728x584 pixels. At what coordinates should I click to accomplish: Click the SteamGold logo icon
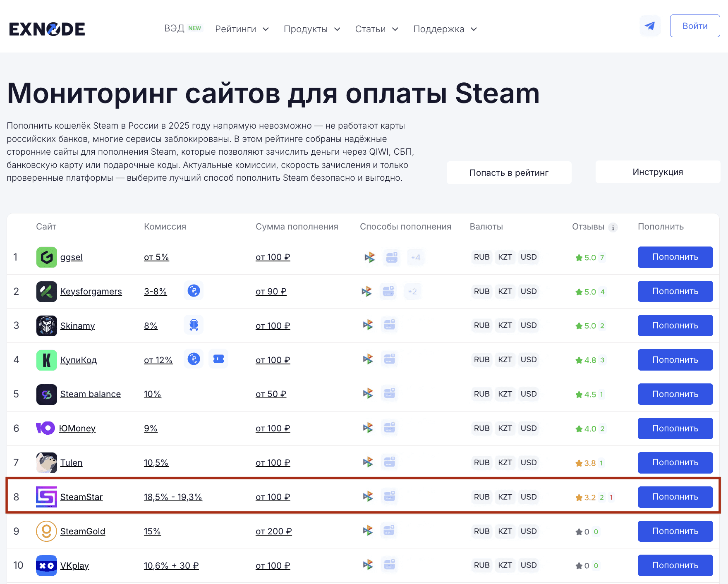46,531
